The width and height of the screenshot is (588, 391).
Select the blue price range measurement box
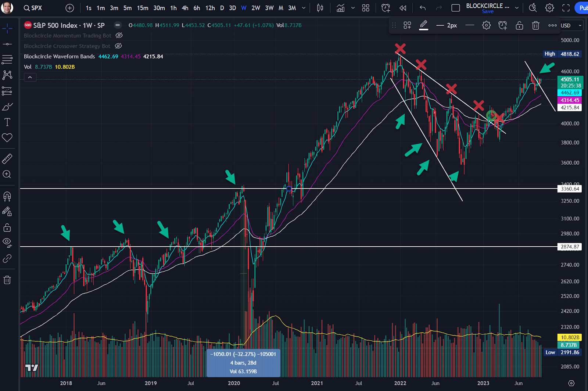pyautogui.click(x=243, y=363)
